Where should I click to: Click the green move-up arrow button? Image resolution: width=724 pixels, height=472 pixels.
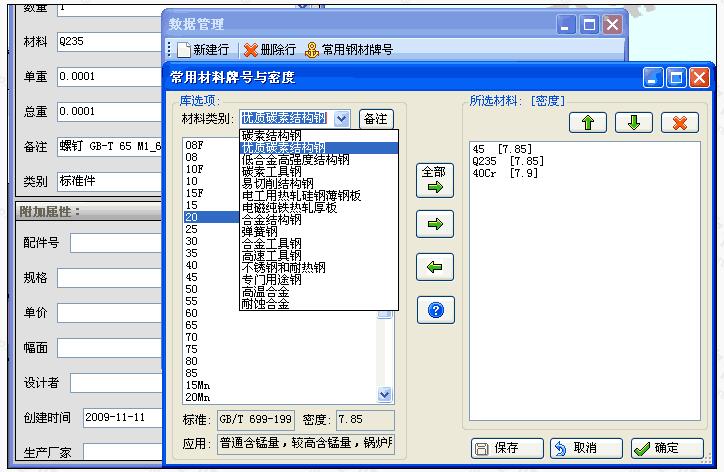[588, 122]
